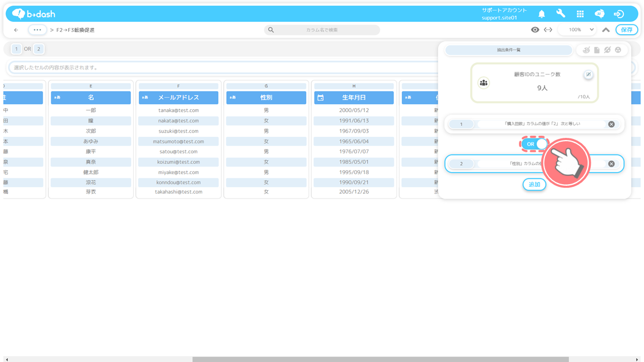Select condition chip 1 in the formula bar

(16, 49)
